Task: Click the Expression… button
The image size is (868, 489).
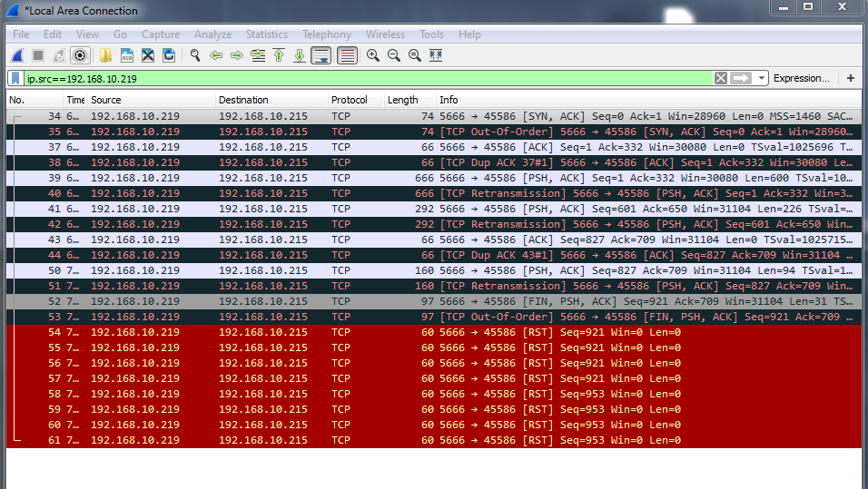Action: tap(801, 79)
